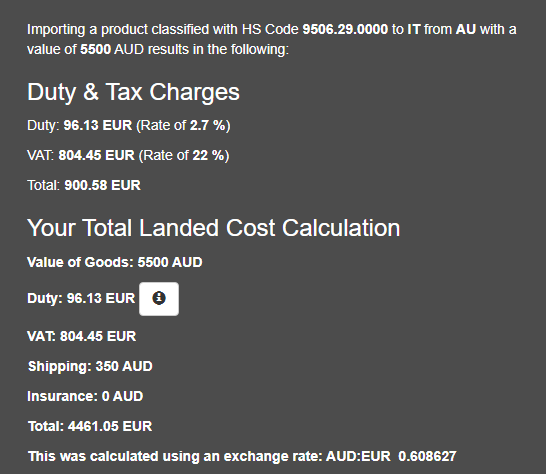
Task: Select the destination country code IT
Action: [414, 29]
